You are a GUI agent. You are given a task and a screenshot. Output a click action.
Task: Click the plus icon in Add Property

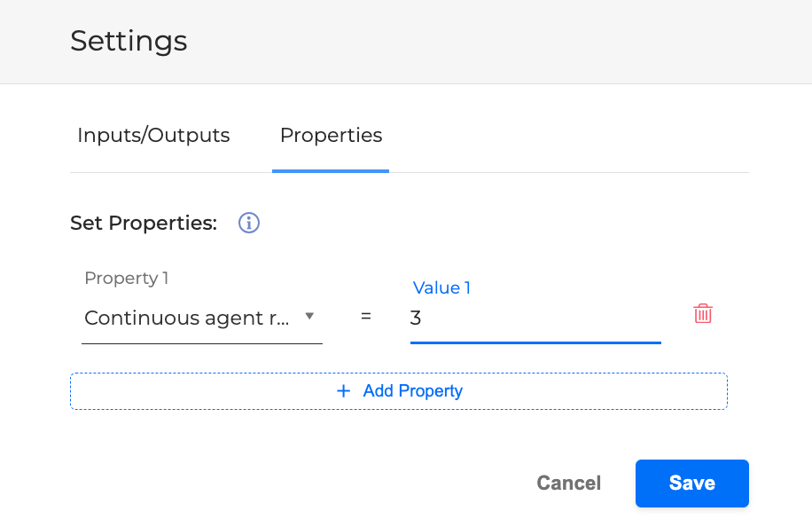pos(344,391)
